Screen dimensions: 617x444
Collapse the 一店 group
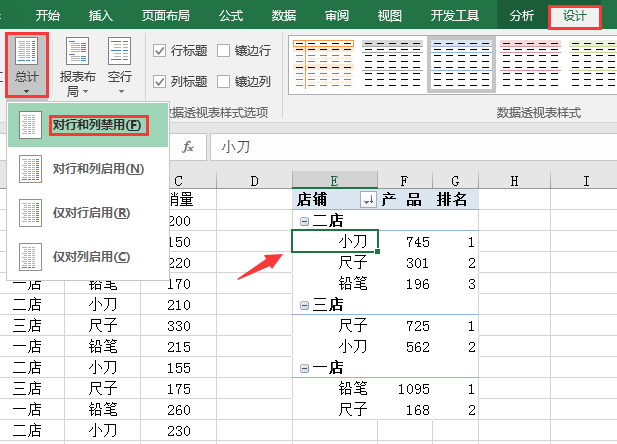tap(304, 368)
